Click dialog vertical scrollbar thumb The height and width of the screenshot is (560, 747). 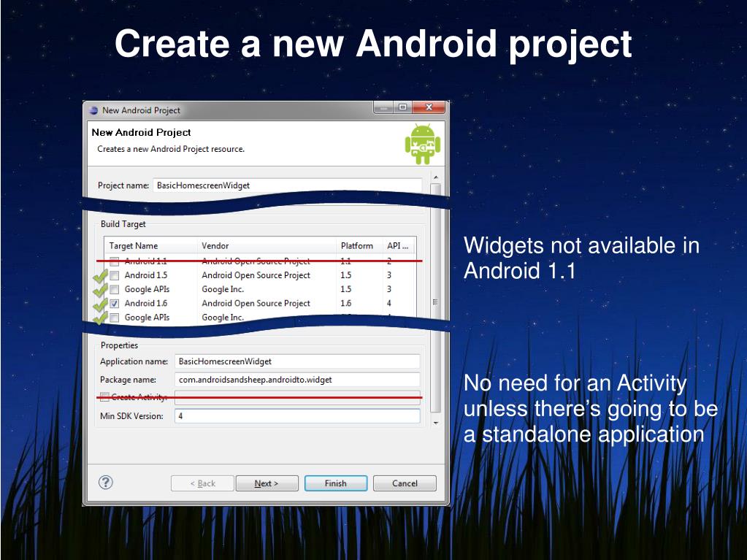435,298
